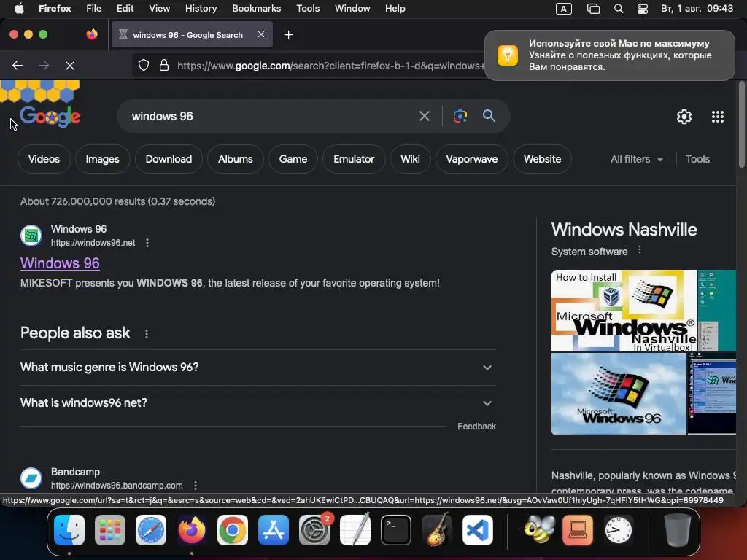The image size is (747, 560).
Task: Click the URL address bar
Action: pos(329,65)
